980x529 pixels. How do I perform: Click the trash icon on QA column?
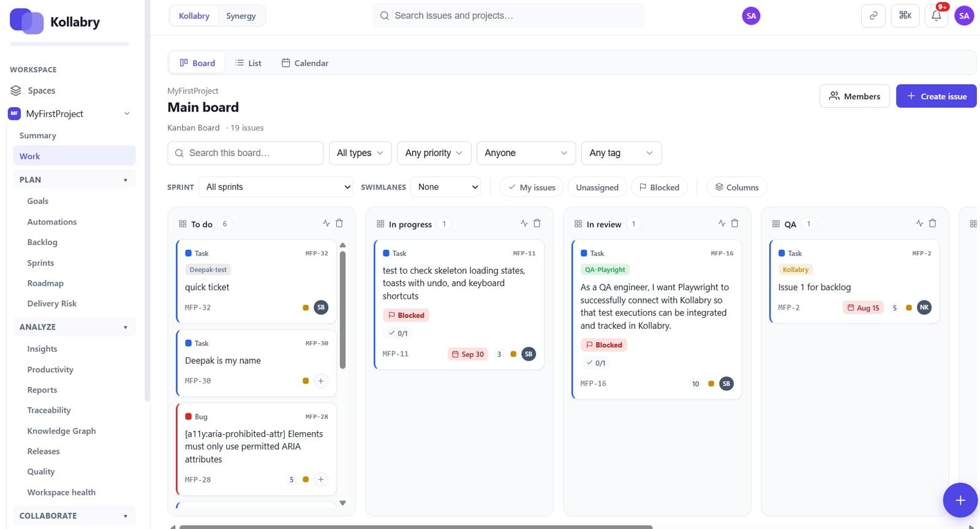pyautogui.click(x=933, y=223)
